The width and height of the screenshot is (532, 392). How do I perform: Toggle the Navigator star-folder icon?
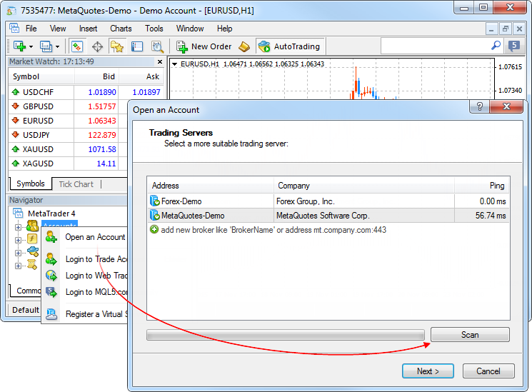pos(116,46)
